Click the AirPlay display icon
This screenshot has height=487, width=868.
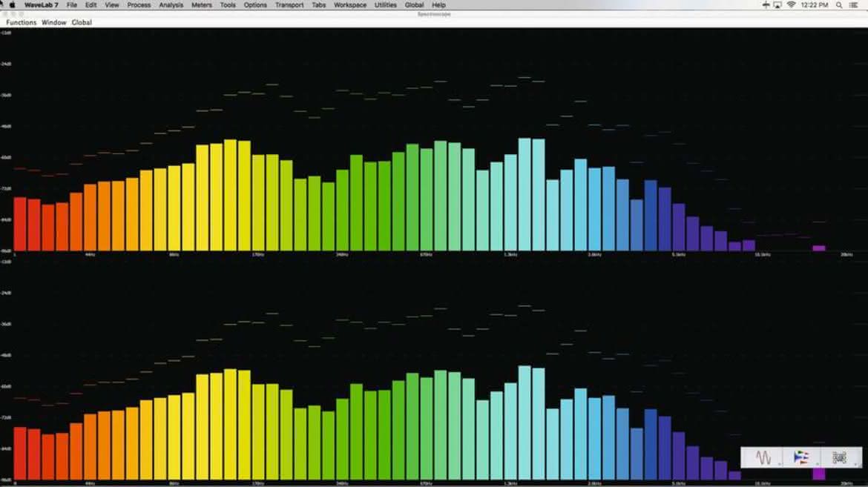[777, 5]
